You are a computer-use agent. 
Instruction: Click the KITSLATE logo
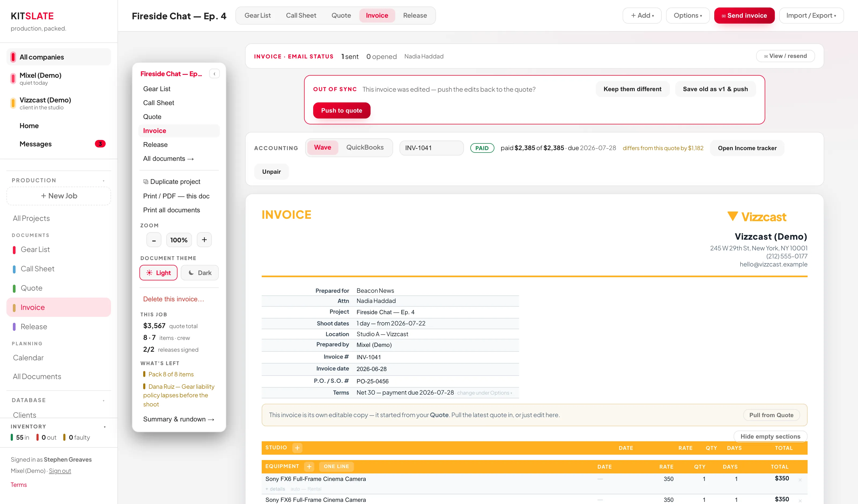point(32,16)
